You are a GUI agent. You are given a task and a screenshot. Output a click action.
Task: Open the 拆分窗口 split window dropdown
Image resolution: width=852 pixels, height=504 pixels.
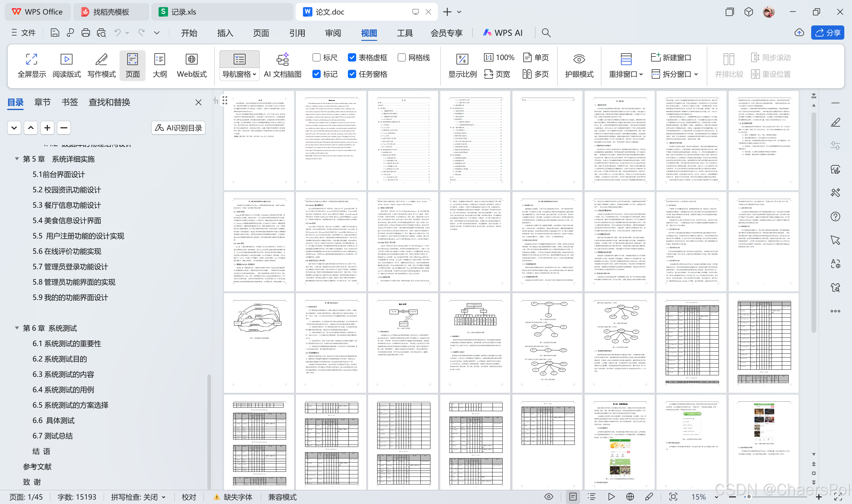click(674, 74)
